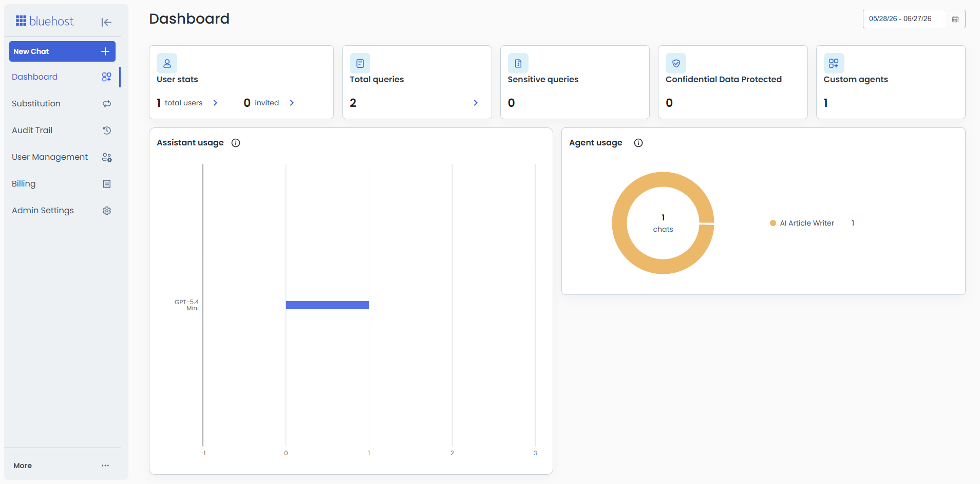The height and width of the screenshot is (484, 980).
Task: Click the Total queries card title
Action: pyautogui.click(x=376, y=79)
